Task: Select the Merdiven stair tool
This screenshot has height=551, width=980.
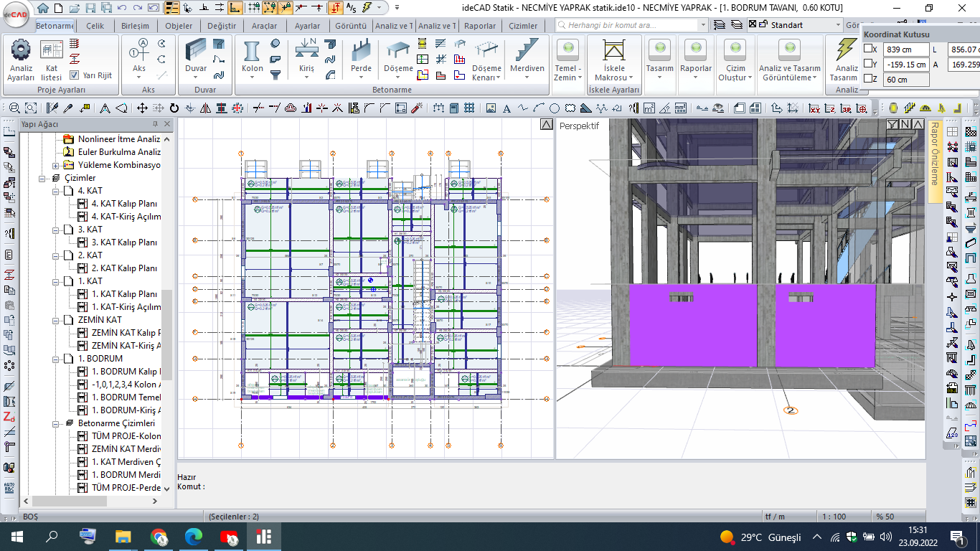Action: (x=527, y=57)
